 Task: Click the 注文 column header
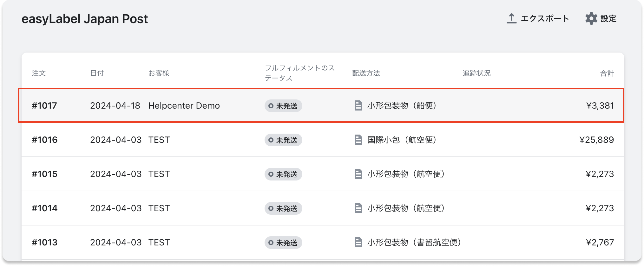pos(38,73)
